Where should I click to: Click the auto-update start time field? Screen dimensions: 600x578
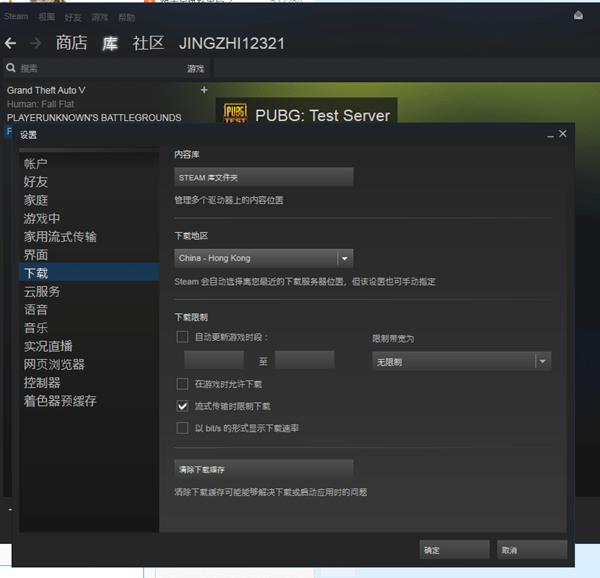pyautogui.click(x=214, y=360)
